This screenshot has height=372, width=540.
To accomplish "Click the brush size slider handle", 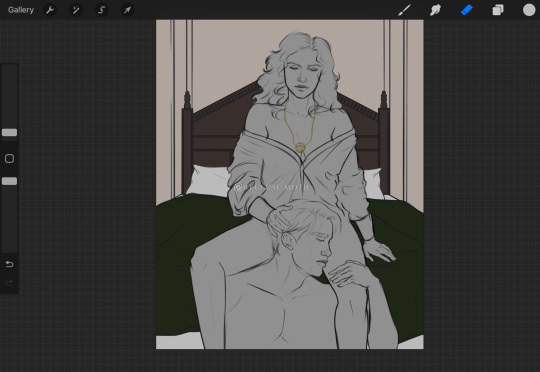I will pyautogui.click(x=9, y=133).
